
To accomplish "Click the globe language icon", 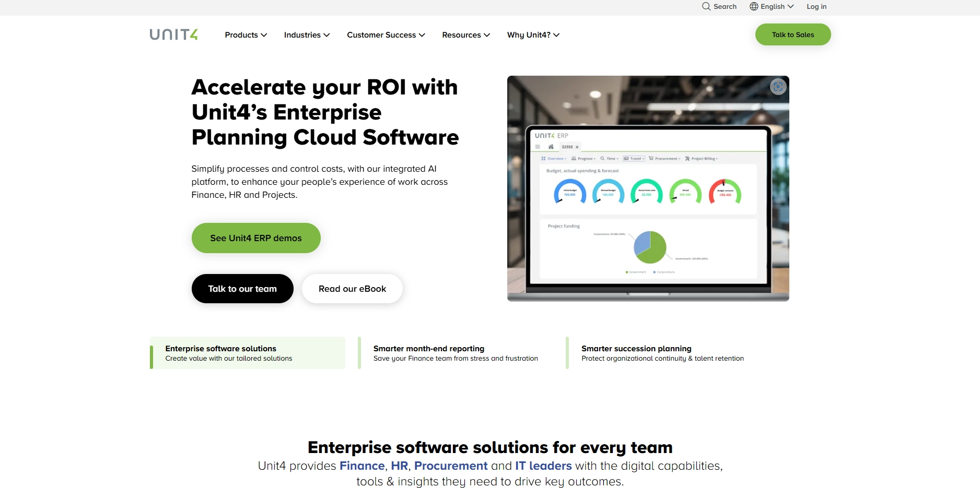I will point(754,6).
